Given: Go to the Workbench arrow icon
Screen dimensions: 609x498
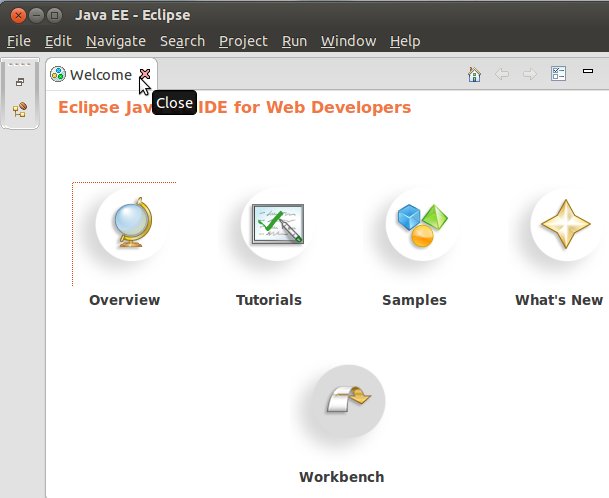Looking at the screenshot, I should click(x=349, y=400).
